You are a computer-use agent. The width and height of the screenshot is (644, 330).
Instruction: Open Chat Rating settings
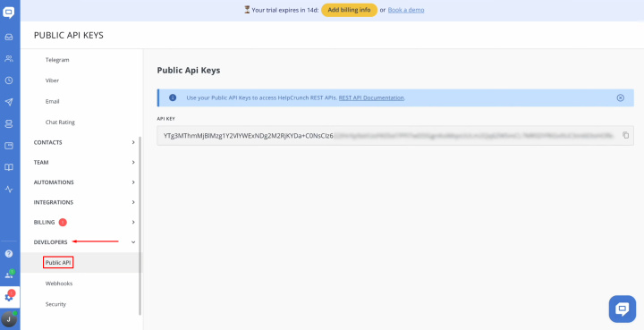coord(60,123)
